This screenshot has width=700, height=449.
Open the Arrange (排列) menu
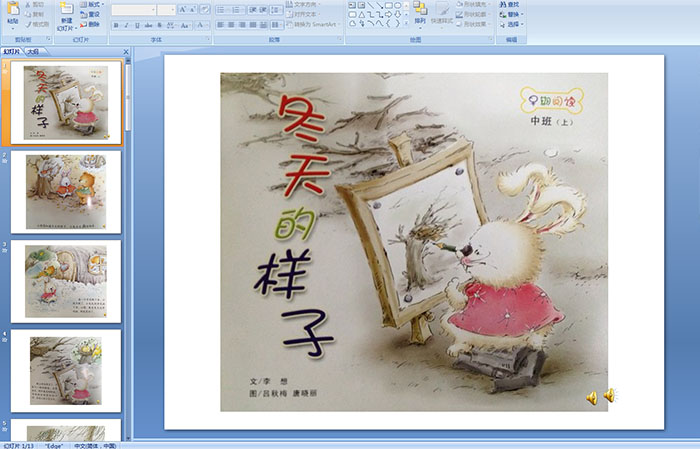(x=420, y=13)
